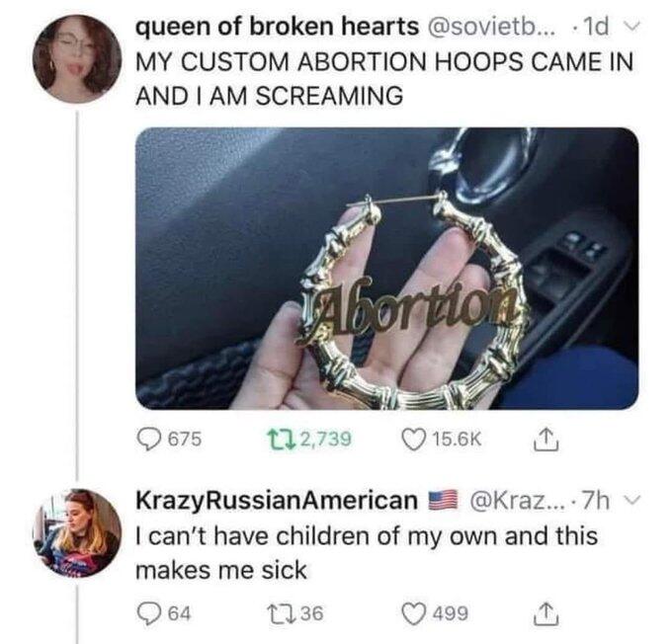Image resolution: width=672 pixels, height=644 pixels.
Task: Open the 7h timestamp of the reply
Action: point(597,500)
